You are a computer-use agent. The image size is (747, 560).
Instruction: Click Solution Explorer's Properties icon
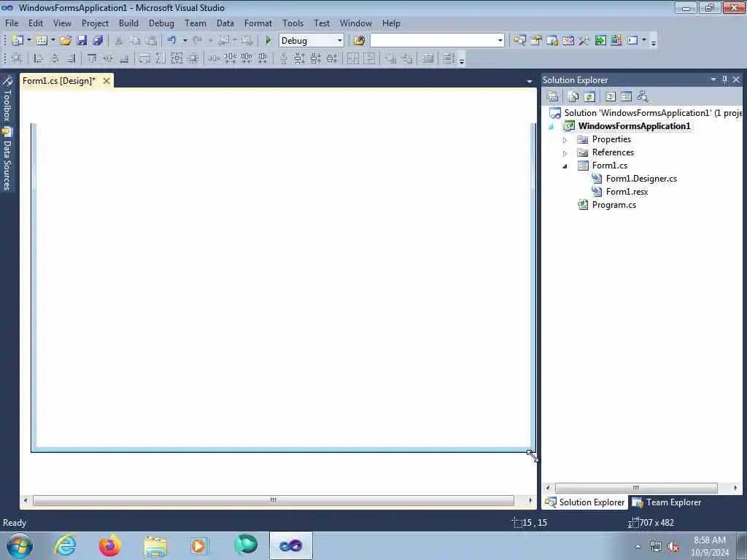tap(553, 97)
